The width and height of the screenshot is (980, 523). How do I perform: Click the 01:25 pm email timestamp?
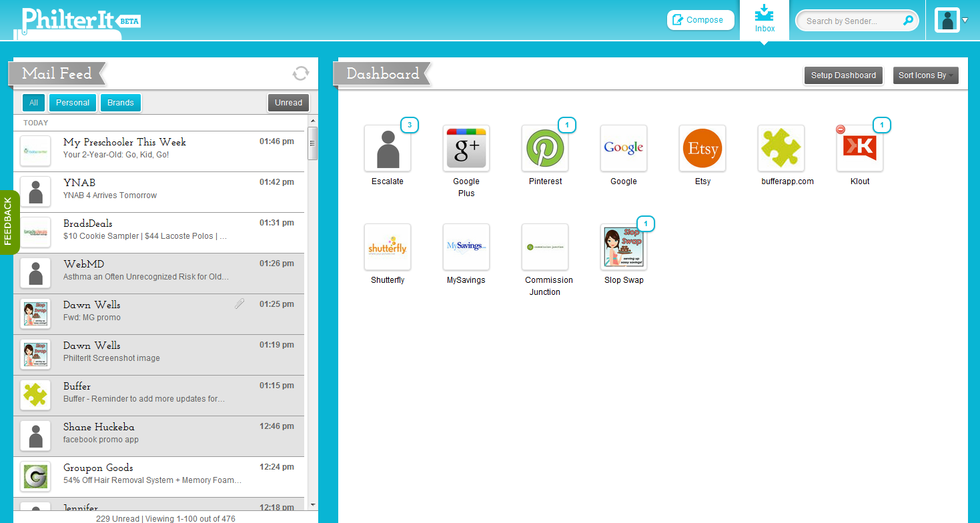(x=277, y=304)
